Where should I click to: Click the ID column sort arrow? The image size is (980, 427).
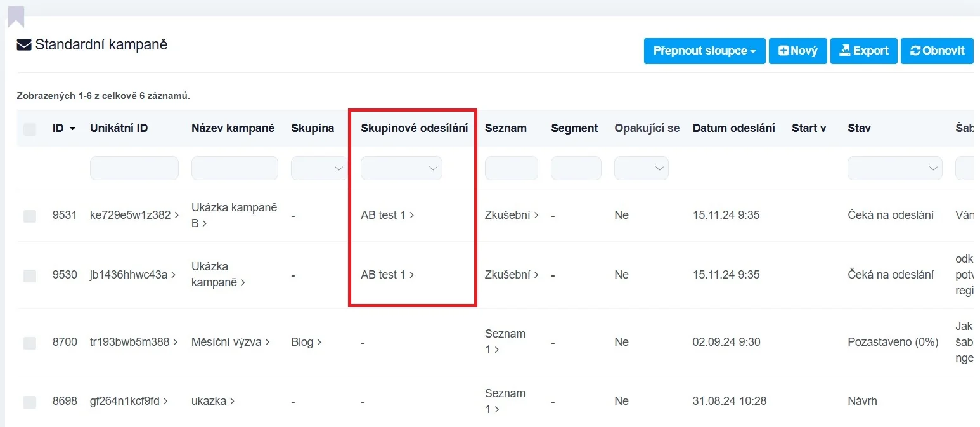pyautogui.click(x=72, y=128)
